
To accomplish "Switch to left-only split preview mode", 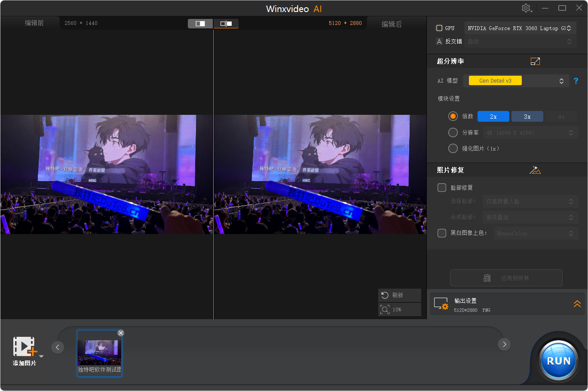I will point(200,24).
